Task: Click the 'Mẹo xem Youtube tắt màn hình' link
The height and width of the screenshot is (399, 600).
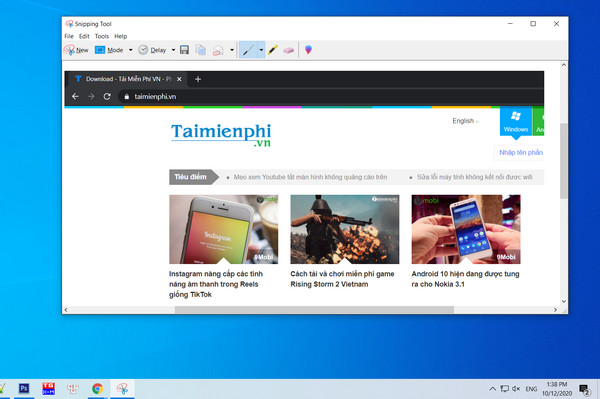Action: (310, 177)
